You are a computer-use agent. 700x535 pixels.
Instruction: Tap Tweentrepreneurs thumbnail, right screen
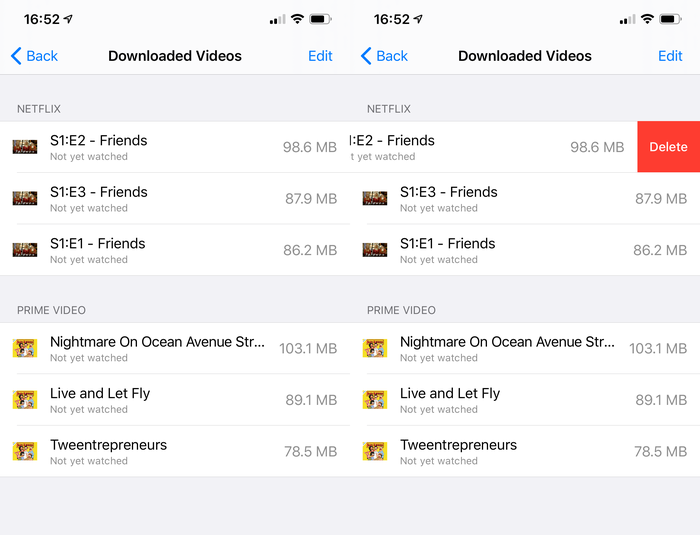coord(375,451)
